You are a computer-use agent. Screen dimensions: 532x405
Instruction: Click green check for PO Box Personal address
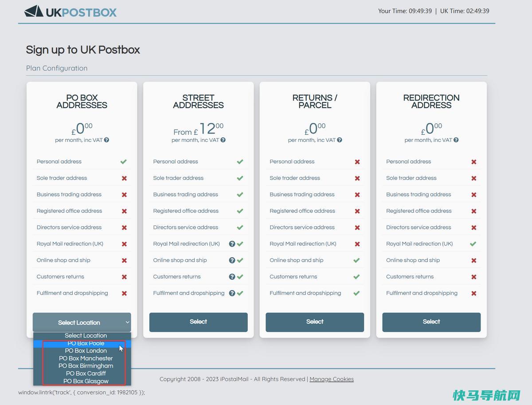pos(124,161)
